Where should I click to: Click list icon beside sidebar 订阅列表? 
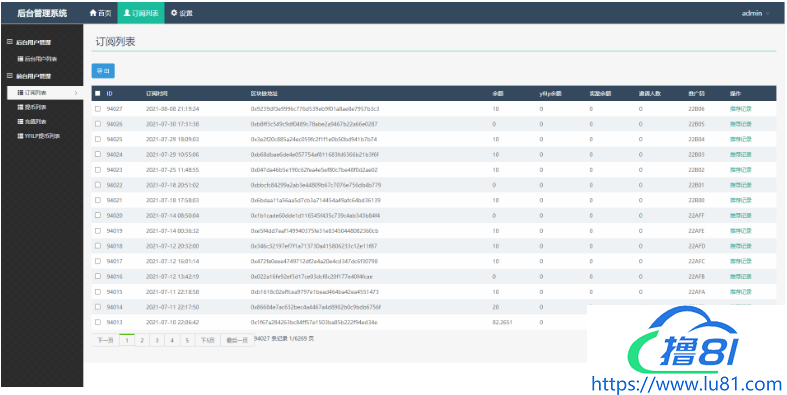[21, 93]
